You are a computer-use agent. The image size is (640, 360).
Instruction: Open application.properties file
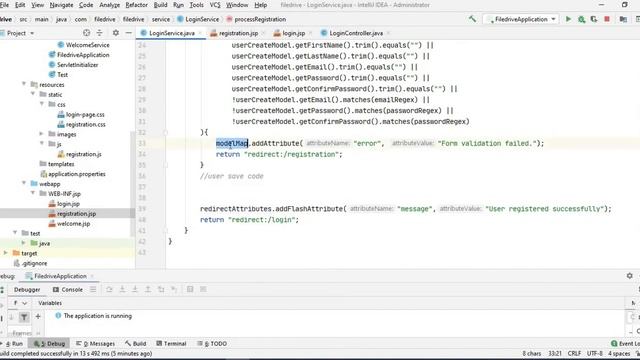76,174
